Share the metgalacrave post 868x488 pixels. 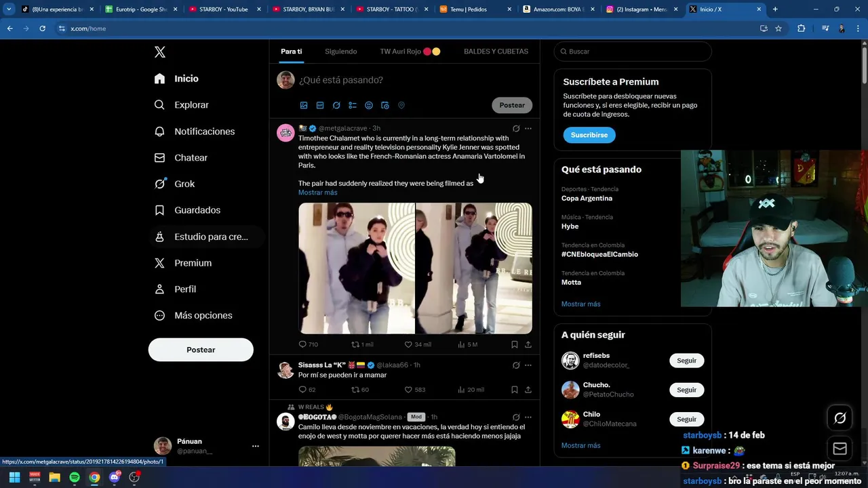[x=528, y=344]
